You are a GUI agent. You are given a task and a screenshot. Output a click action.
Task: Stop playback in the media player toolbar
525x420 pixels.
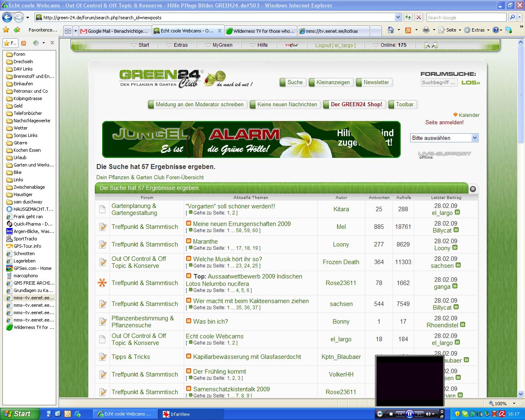(391, 414)
